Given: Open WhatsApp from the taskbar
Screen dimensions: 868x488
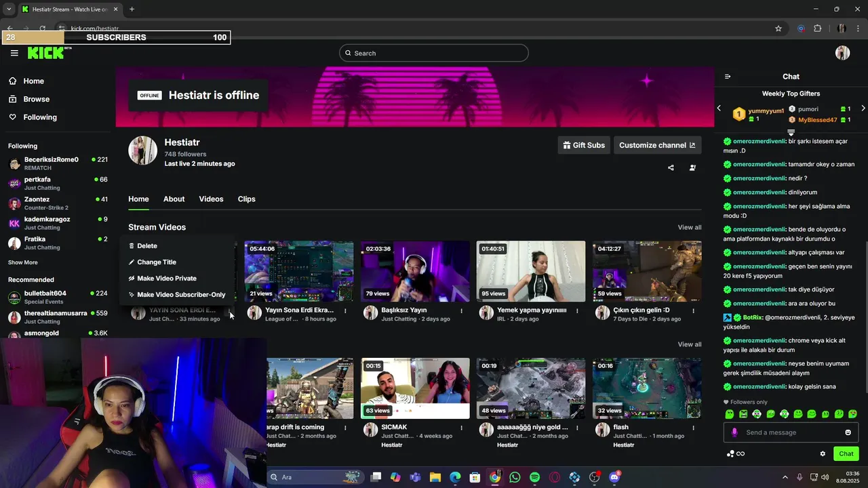Looking at the screenshot, I should (x=515, y=477).
